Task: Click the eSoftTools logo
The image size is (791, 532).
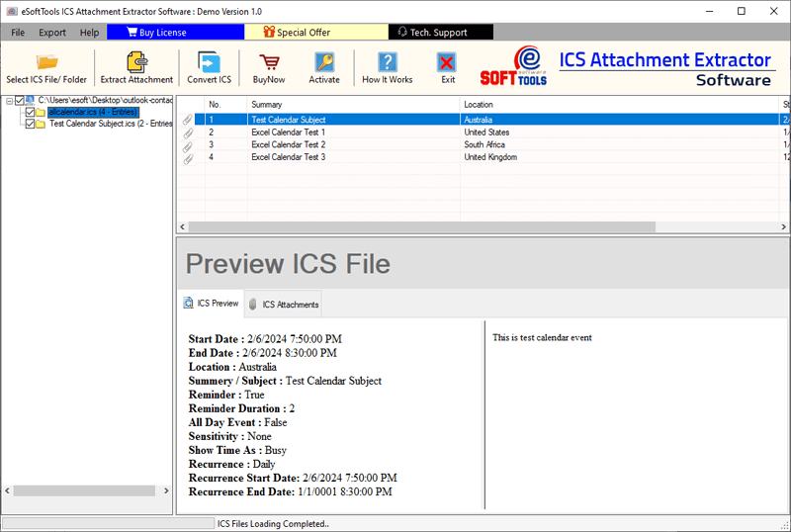Action: click(x=513, y=66)
